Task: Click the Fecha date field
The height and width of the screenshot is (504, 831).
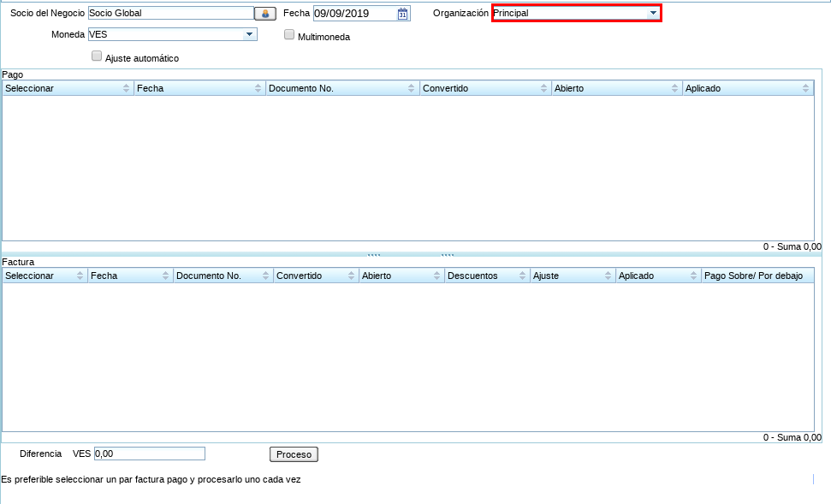Action: tap(356, 14)
